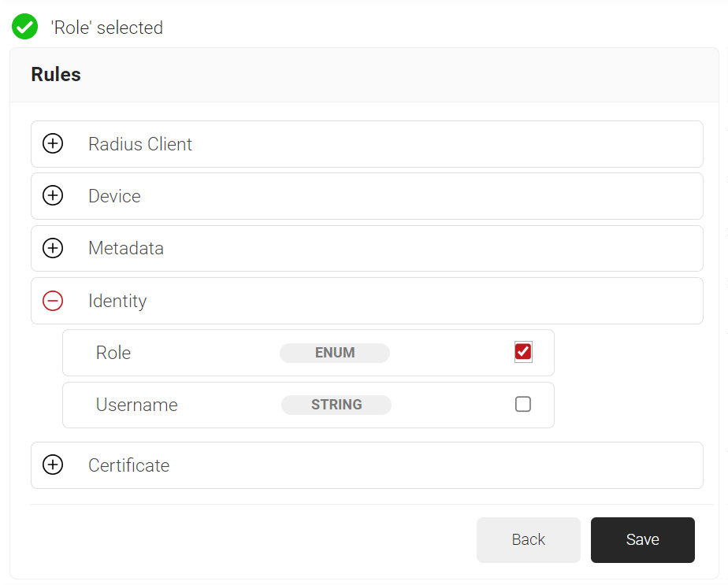Uncheck the Role checkbox
The image size is (728, 585).
[x=523, y=352]
